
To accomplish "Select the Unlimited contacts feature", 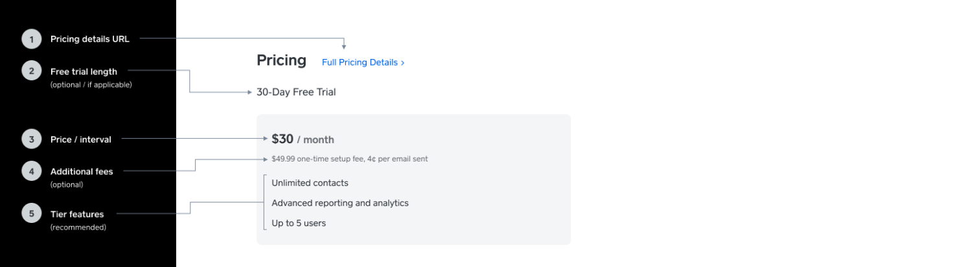I will pos(310,183).
